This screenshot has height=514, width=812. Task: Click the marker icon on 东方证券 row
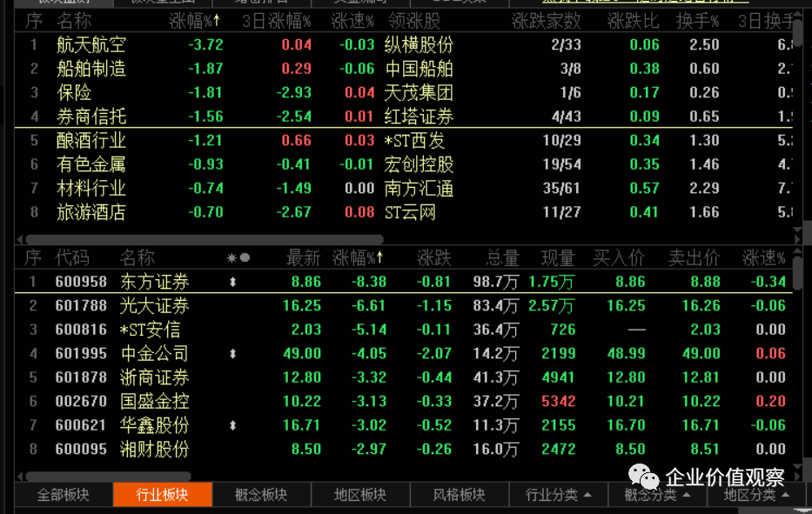pos(233,282)
